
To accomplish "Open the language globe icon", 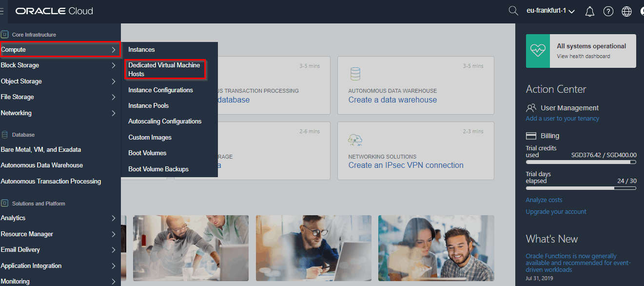I will point(626,11).
